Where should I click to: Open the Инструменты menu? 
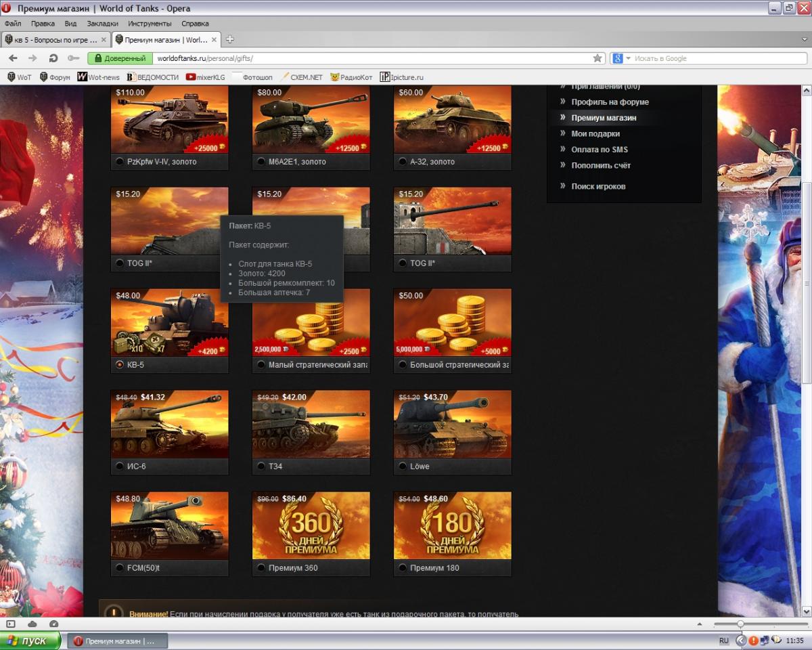pos(150,23)
